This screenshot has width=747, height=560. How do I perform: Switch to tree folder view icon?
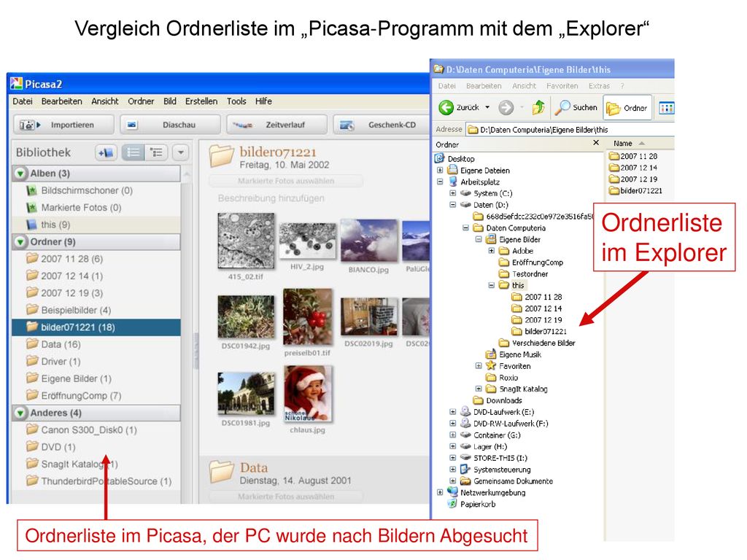click(156, 152)
